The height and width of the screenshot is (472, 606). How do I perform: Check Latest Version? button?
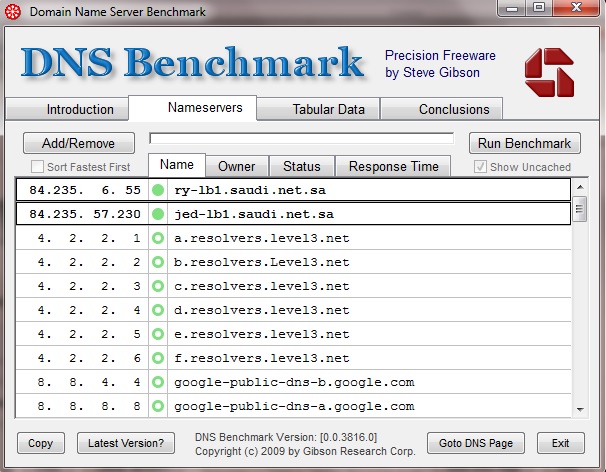[126, 443]
